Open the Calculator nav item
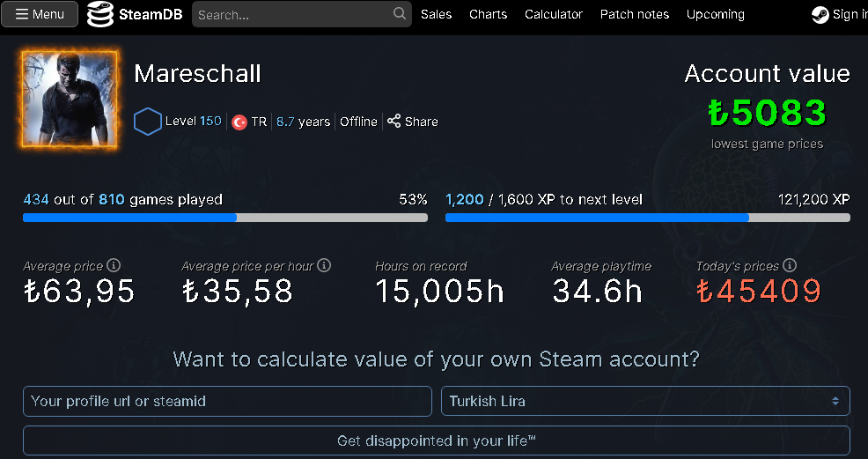The image size is (868, 459). coord(554,14)
